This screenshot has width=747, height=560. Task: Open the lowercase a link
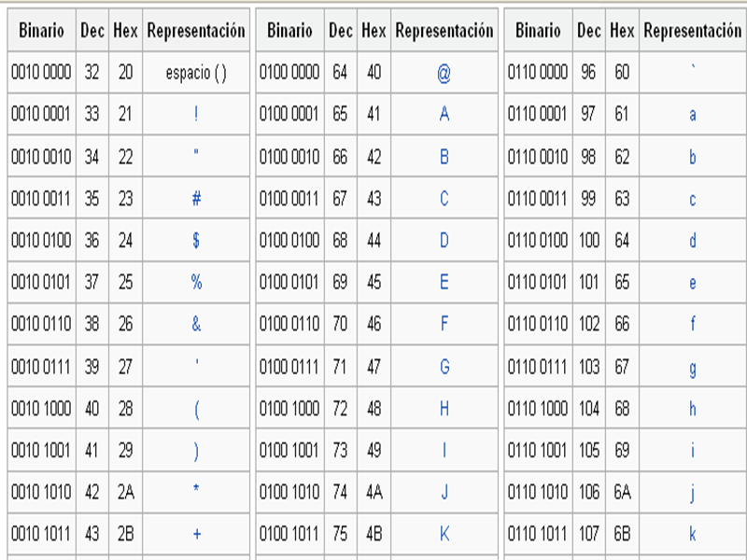[x=693, y=115]
